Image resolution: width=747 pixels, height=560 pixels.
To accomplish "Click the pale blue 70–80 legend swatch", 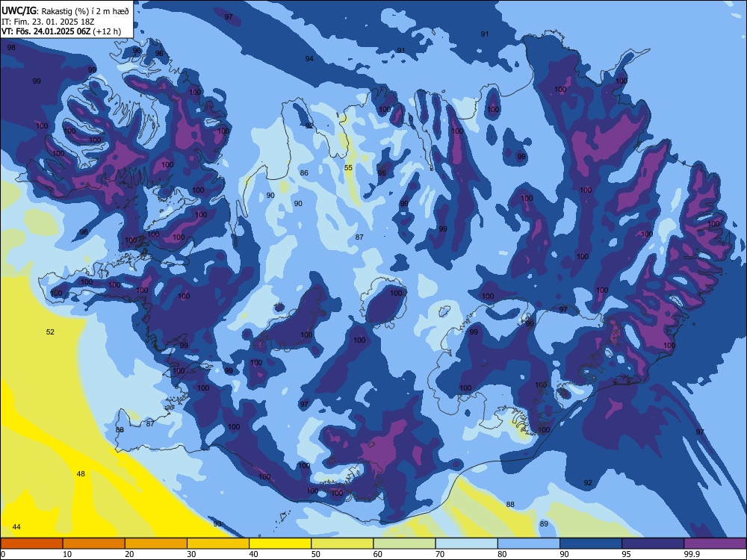I will tap(466, 544).
